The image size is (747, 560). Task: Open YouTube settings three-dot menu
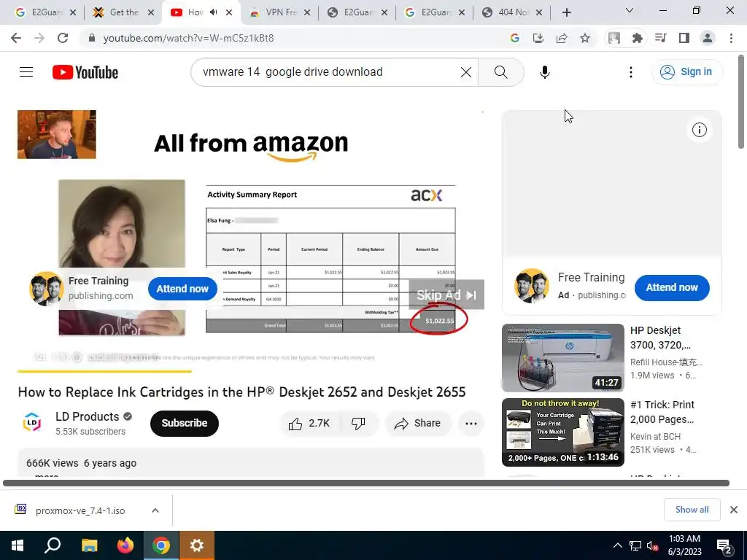click(x=631, y=72)
